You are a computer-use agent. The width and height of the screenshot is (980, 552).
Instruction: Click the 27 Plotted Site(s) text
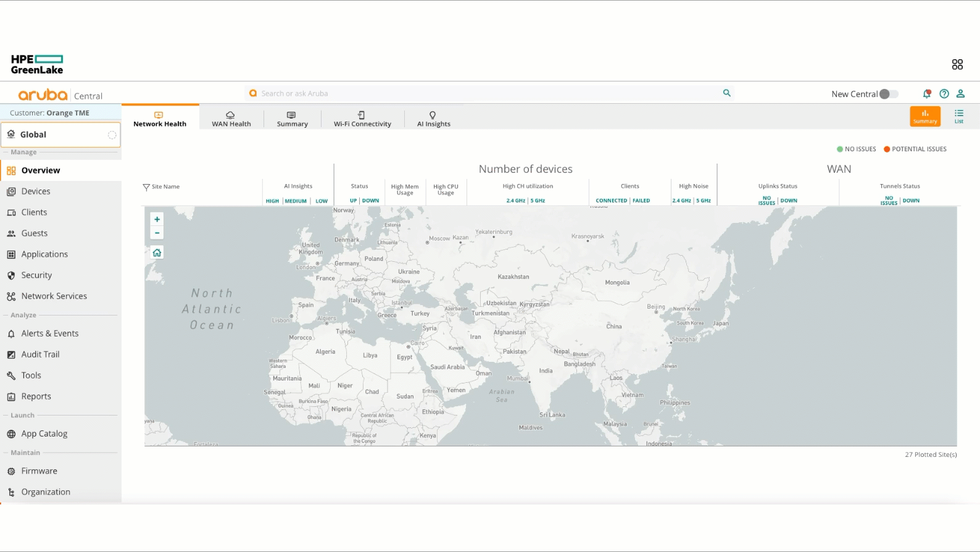point(931,454)
